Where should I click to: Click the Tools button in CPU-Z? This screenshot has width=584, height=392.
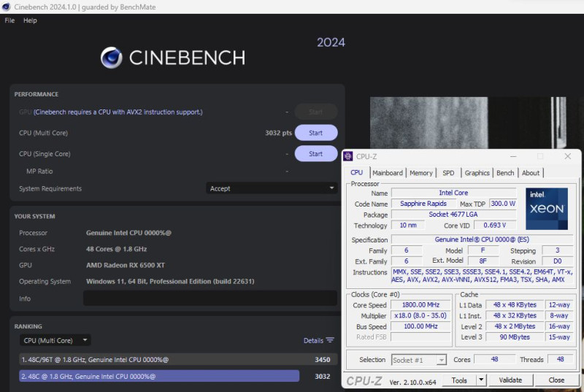[459, 380]
